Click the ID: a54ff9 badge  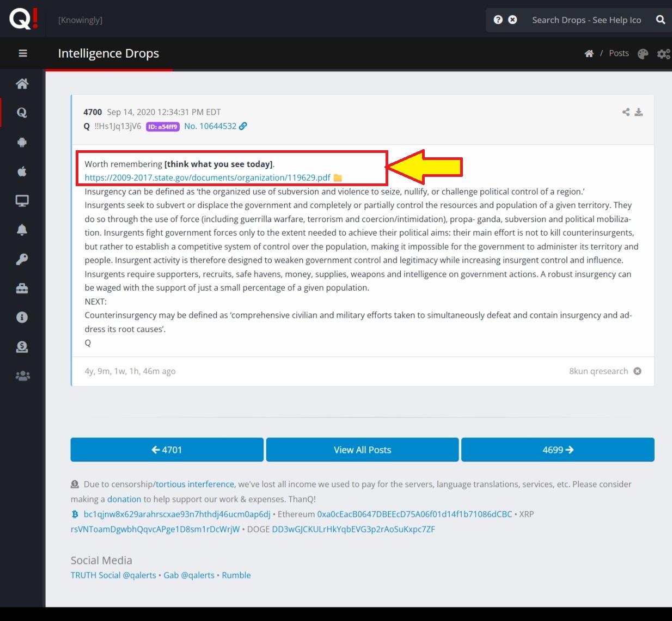click(163, 127)
